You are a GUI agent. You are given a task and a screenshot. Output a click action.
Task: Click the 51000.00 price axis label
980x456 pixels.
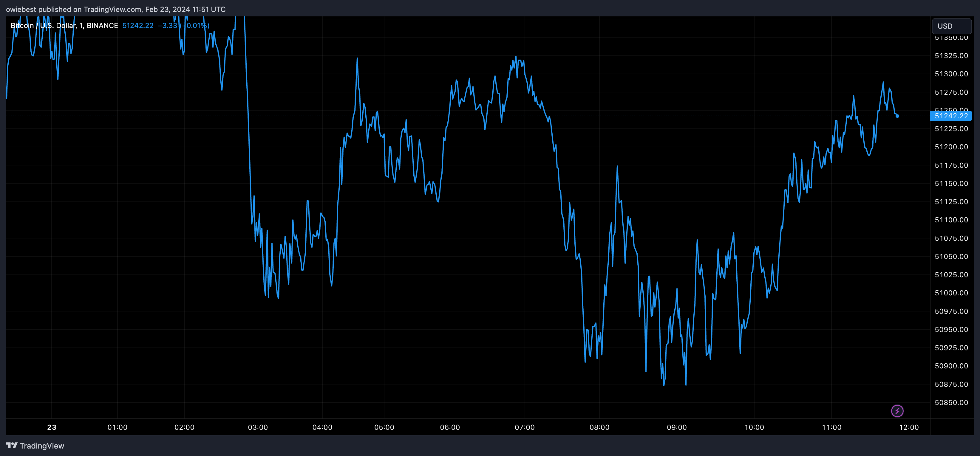click(x=951, y=293)
